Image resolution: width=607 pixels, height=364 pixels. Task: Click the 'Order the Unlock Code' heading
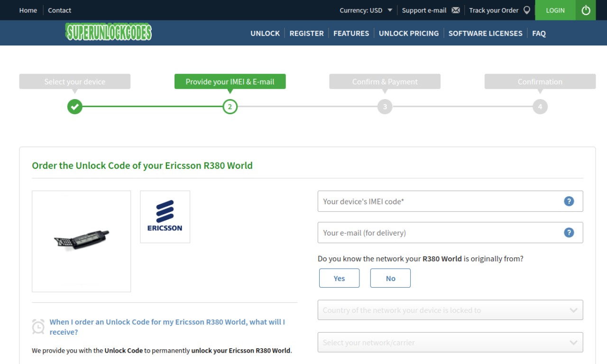pos(142,165)
